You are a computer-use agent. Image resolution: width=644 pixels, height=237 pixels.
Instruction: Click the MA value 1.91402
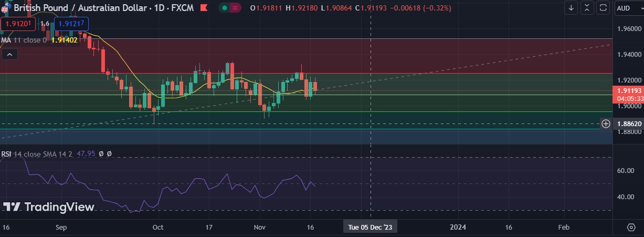[64, 40]
